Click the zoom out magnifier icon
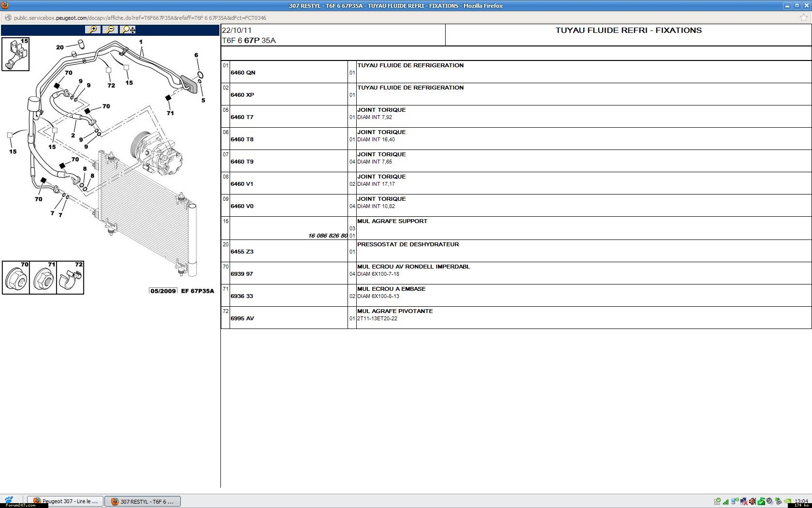Image resolution: width=812 pixels, height=508 pixels. coord(111,30)
